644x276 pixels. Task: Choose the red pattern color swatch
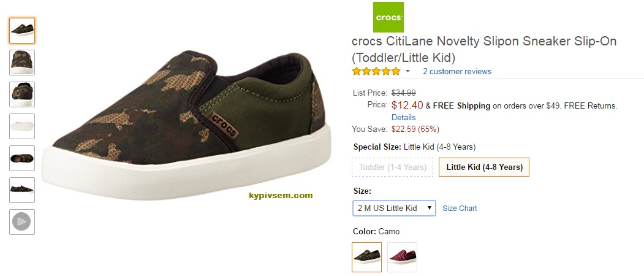402,257
